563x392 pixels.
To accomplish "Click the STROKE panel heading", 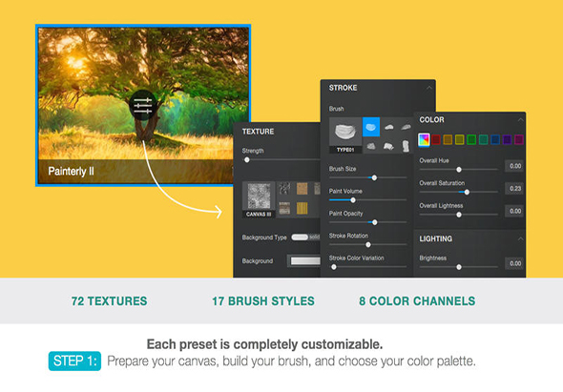I will click(x=343, y=88).
